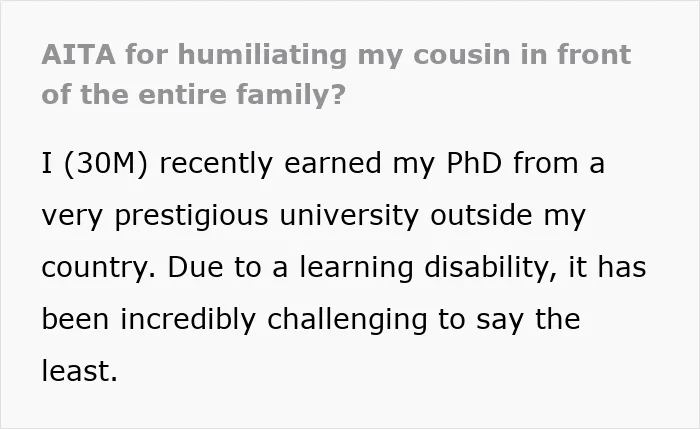Click the word "prestigious" in the paragraph
700x429 pixels.
pos(192,216)
